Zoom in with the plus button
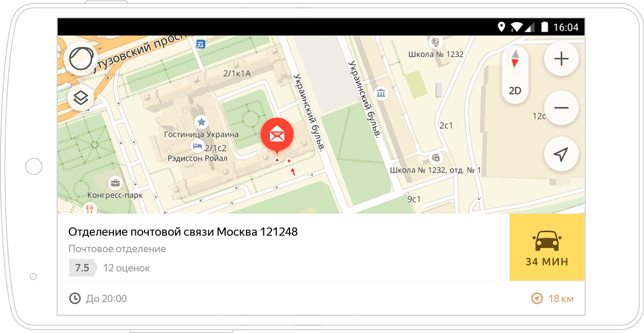The height and width of the screenshot is (333, 644). click(x=561, y=59)
